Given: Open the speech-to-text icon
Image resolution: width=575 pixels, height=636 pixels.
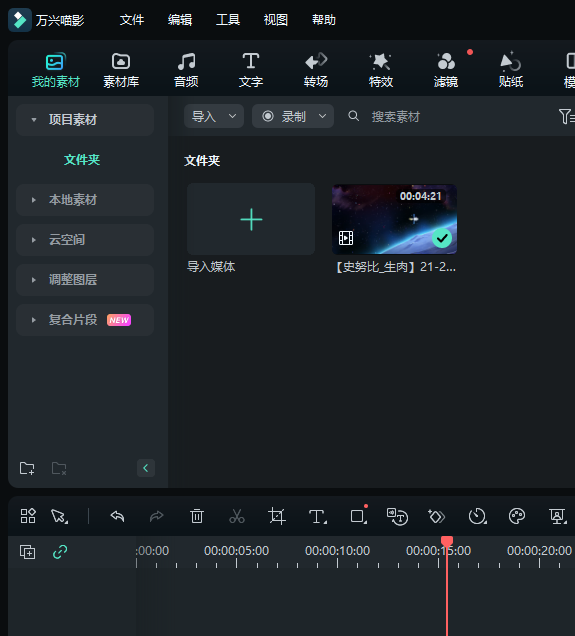Looking at the screenshot, I should coord(397,516).
